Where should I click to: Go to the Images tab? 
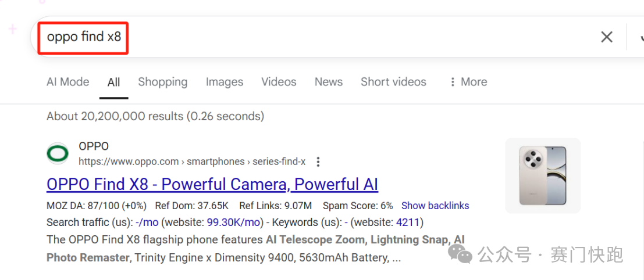pos(224,82)
